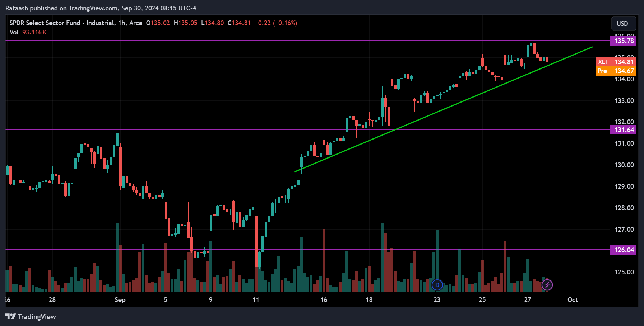Image resolution: width=644 pixels, height=326 pixels.
Task: Click the symbol title 'SPDR Select Sector Fund - Industrial'
Action: [x=62, y=23]
